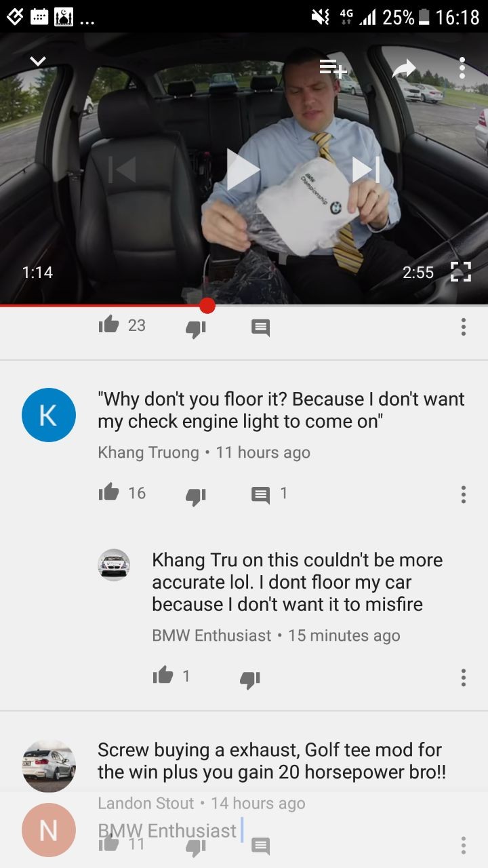The width and height of the screenshot is (488, 868).
Task: Like the comment with 23 likes
Action: [x=108, y=325]
